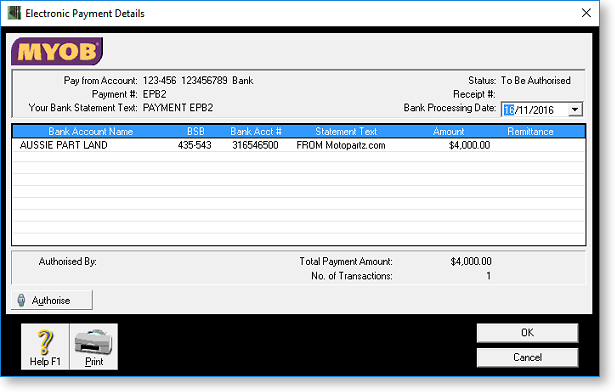Click the Pay from Account value 123-456 123456789 Bank
Image resolution: width=615 pixels, height=392 pixels.
pos(198,80)
